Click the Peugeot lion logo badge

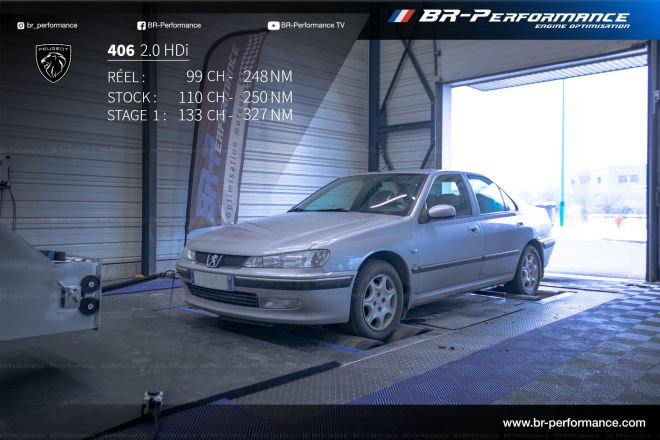53,63
